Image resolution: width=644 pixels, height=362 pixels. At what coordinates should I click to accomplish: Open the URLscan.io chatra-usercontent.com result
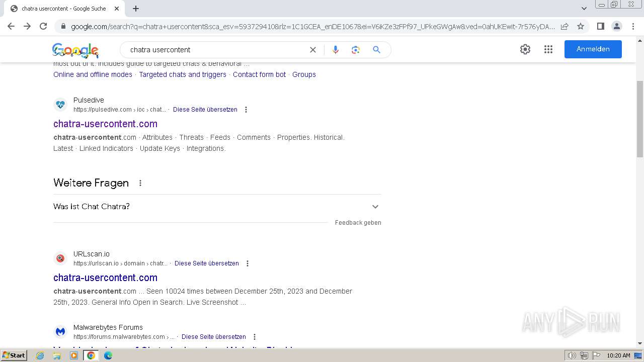[105, 278]
